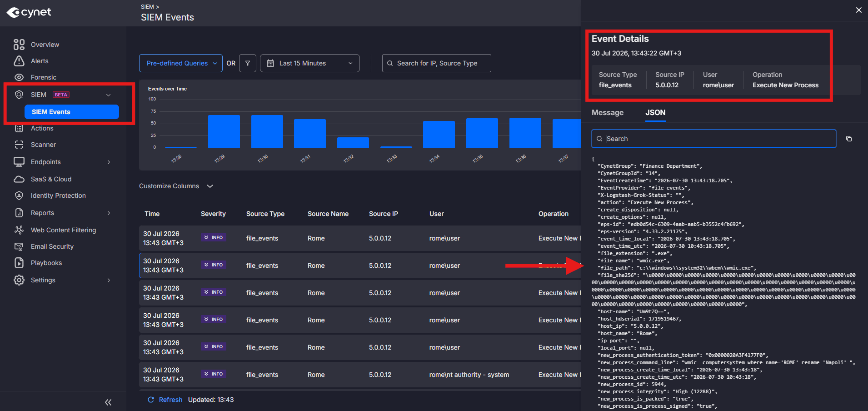Click the User column header

[x=437, y=214]
